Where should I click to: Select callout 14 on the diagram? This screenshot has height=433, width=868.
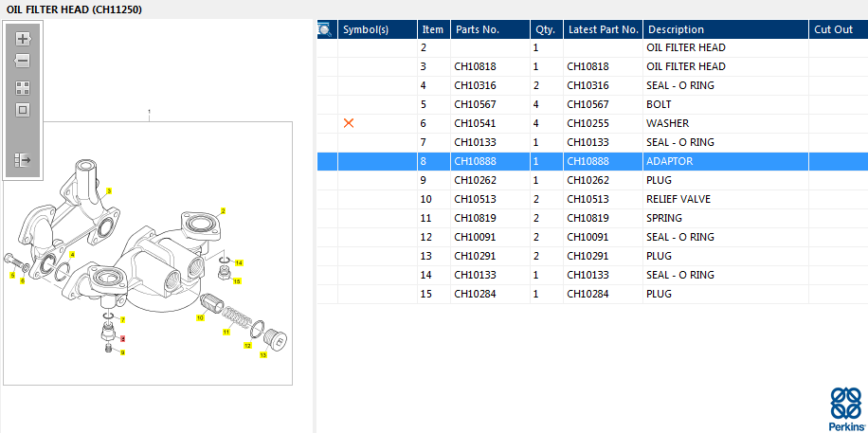(x=239, y=262)
